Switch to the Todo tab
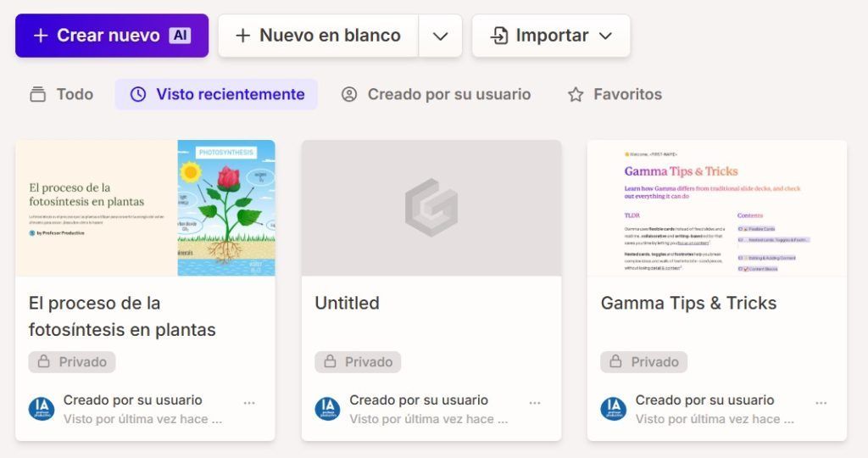This screenshot has height=458, width=868. click(x=61, y=94)
